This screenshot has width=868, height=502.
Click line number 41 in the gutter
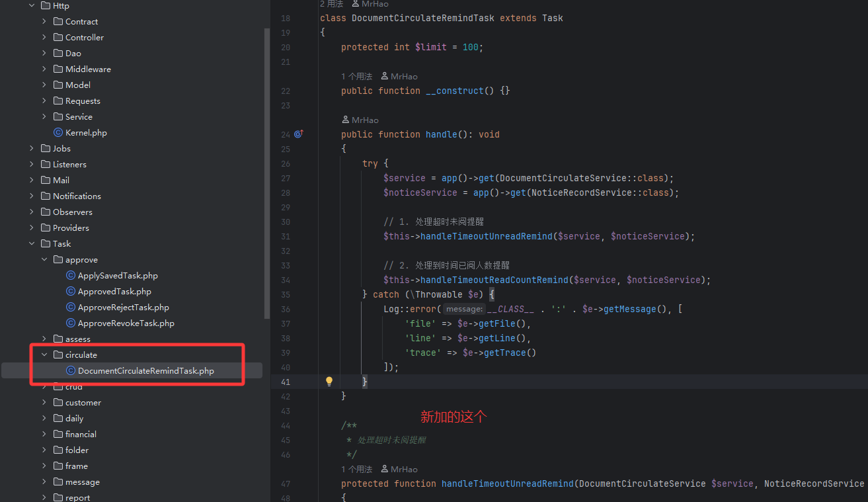(x=285, y=382)
